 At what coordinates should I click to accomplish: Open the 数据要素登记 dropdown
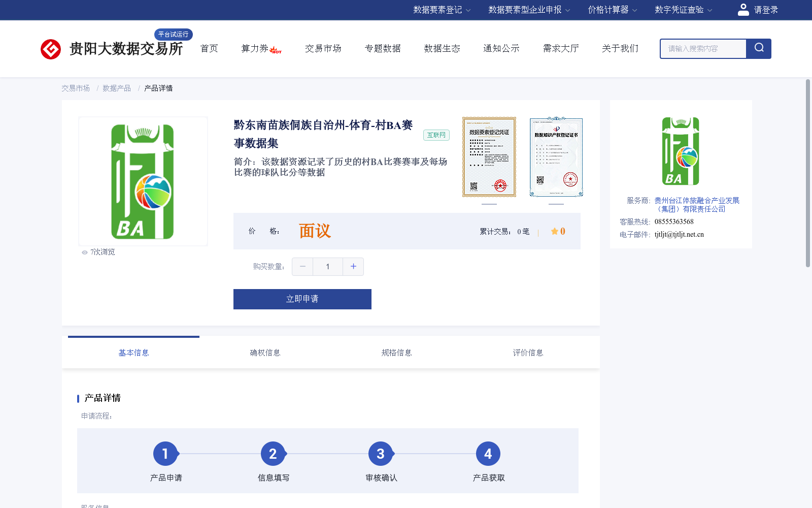[x=442, y=10]
